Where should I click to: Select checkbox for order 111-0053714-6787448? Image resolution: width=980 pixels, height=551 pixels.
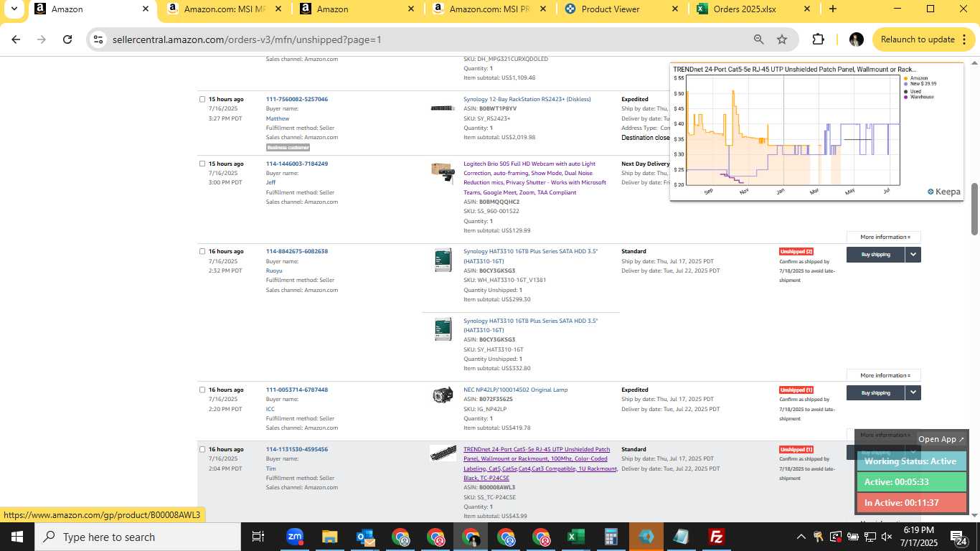point(202,390)
